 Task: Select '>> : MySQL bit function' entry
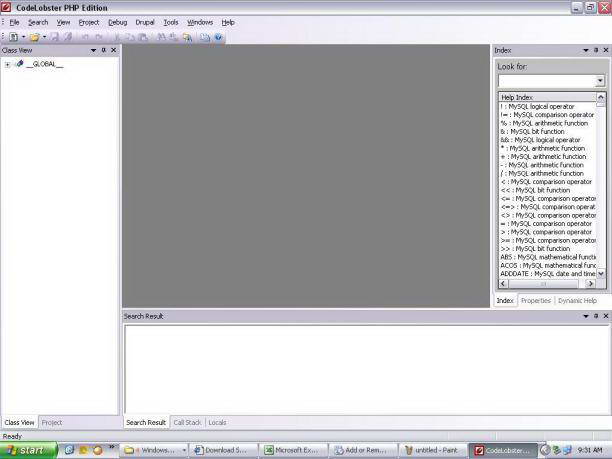pos(535,249)
